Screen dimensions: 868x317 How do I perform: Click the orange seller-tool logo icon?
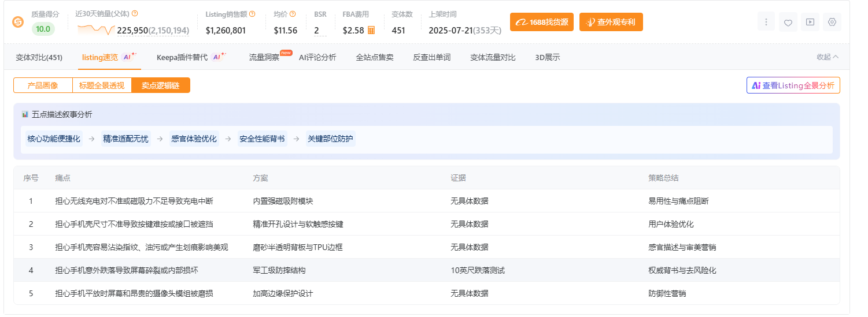pyautogui.click(x=18, y=22)
